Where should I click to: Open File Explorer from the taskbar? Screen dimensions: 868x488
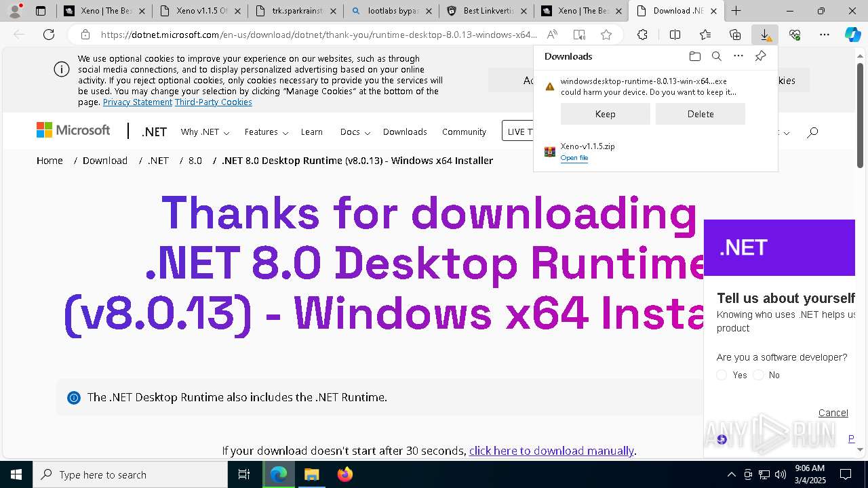tap(311, 474)
